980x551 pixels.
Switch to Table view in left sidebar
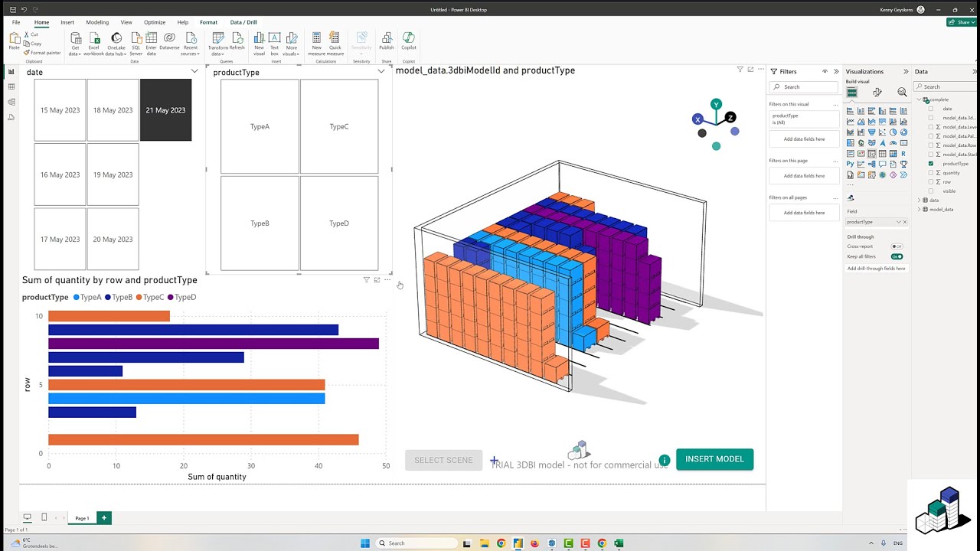click(11, 86)
